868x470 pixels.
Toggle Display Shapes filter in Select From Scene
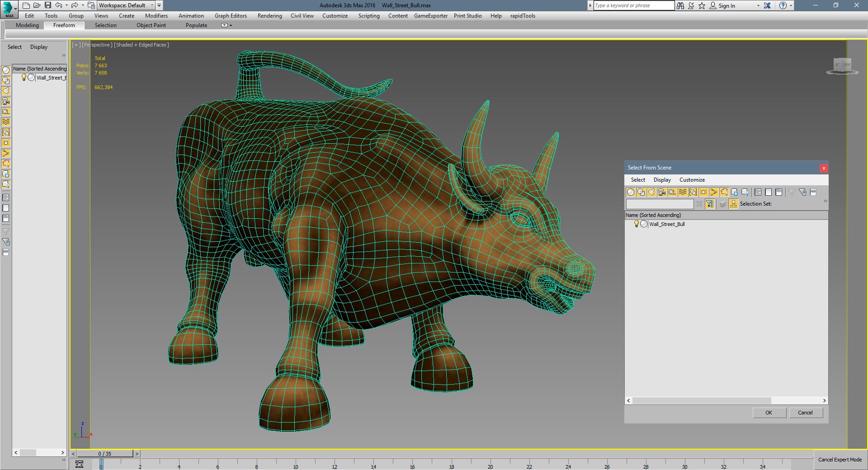click(x=641, y=192)
